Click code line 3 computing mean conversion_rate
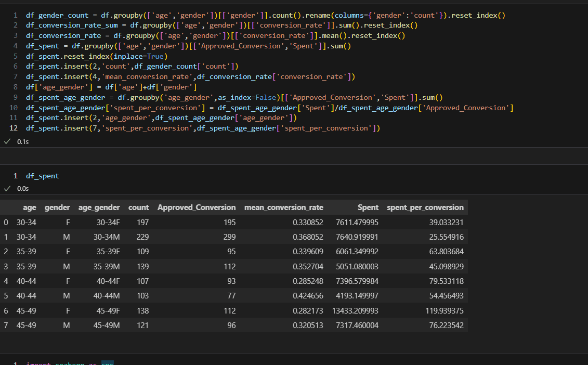The width and height of the screenshot is (588, 365). point(216,36)
